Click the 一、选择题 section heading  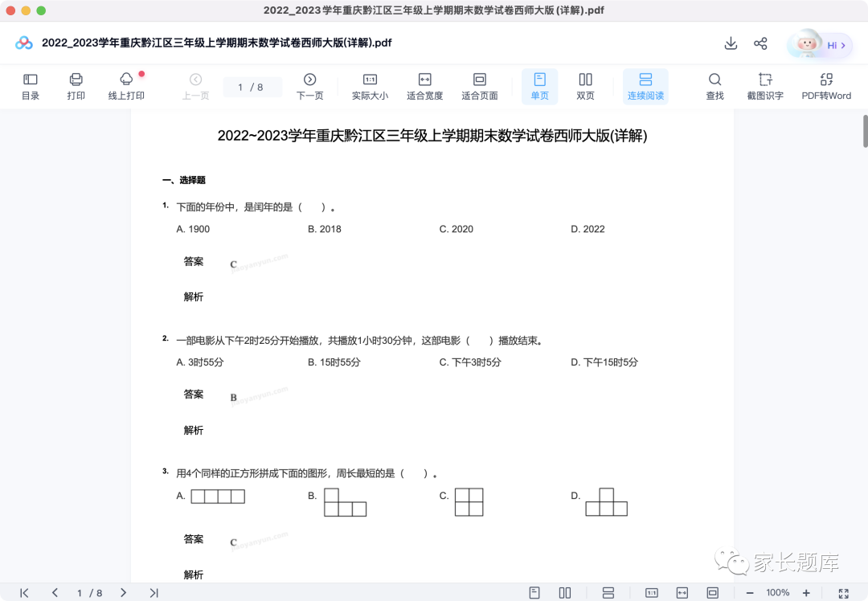click(184, 180)
